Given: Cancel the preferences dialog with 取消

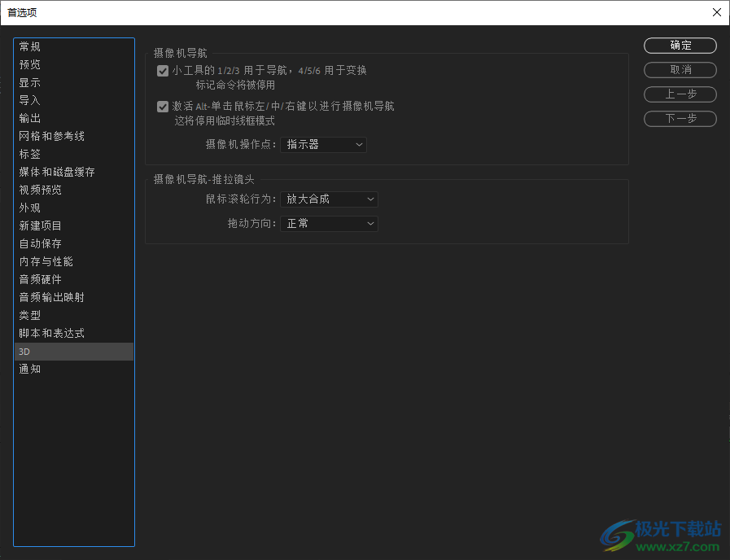Looking at the screenshot, I should pyautogui.click(x=680, y=70).
